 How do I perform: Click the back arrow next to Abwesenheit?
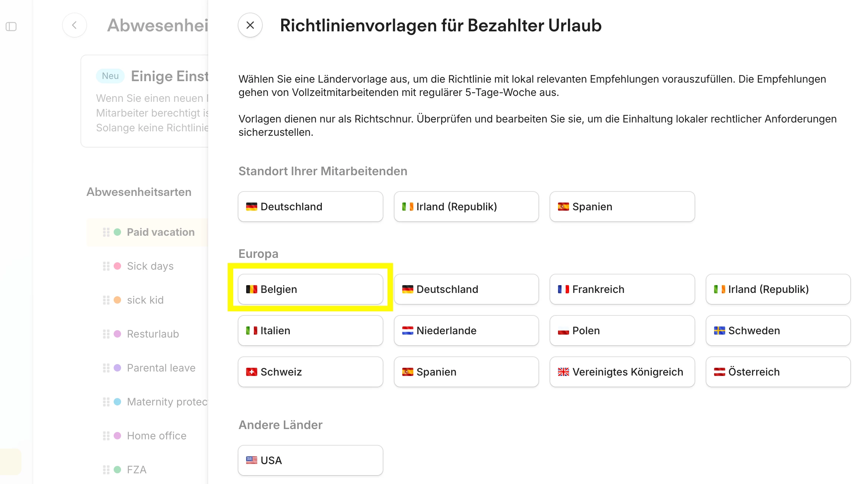click(75, 25)
